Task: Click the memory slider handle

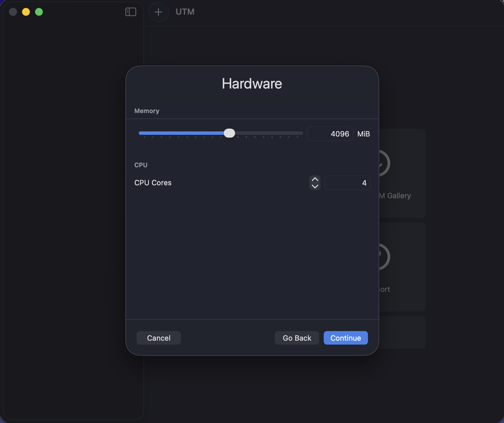Action: [x=229, y=133]
